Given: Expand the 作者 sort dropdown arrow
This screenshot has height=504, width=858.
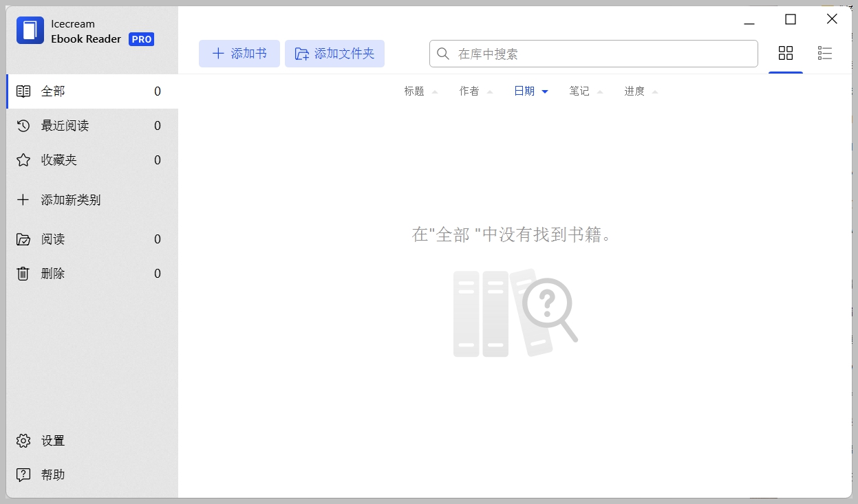Looking at the screenshot, I should (x=489, y=91).
